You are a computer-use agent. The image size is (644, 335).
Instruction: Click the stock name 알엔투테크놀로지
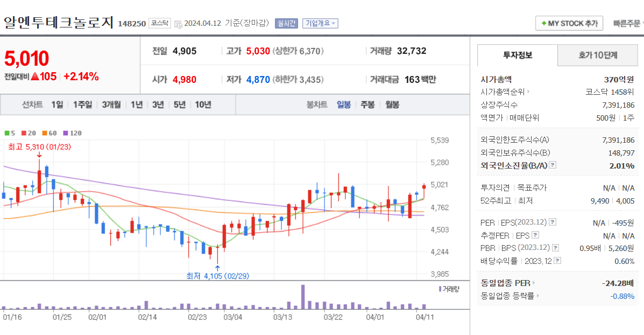pyautogui.click(x=58, y=22)
